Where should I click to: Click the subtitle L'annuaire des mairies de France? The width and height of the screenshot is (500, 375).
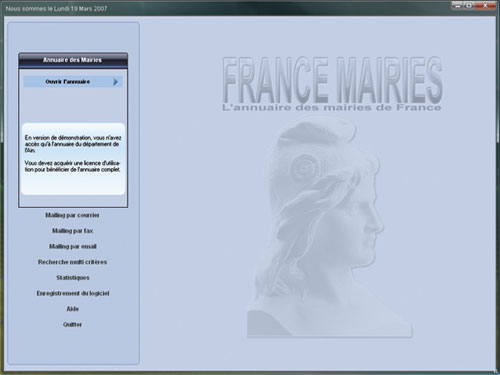332,107
